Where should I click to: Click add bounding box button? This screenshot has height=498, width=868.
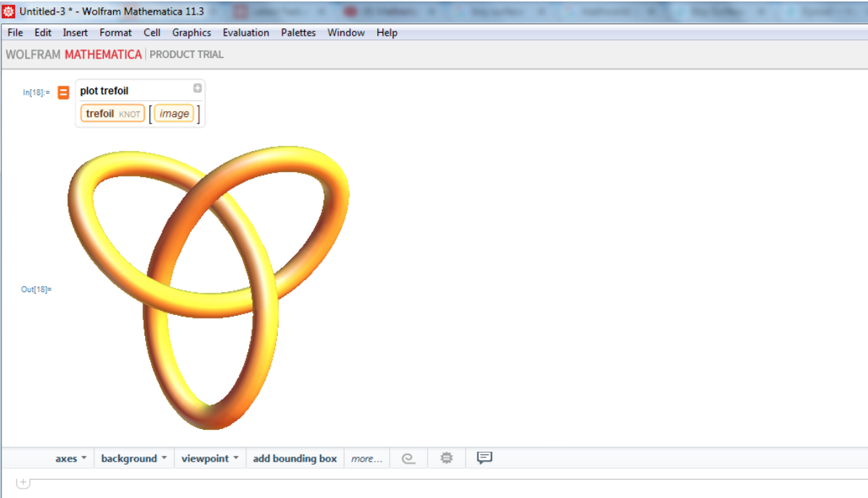(x=295, y=458)
